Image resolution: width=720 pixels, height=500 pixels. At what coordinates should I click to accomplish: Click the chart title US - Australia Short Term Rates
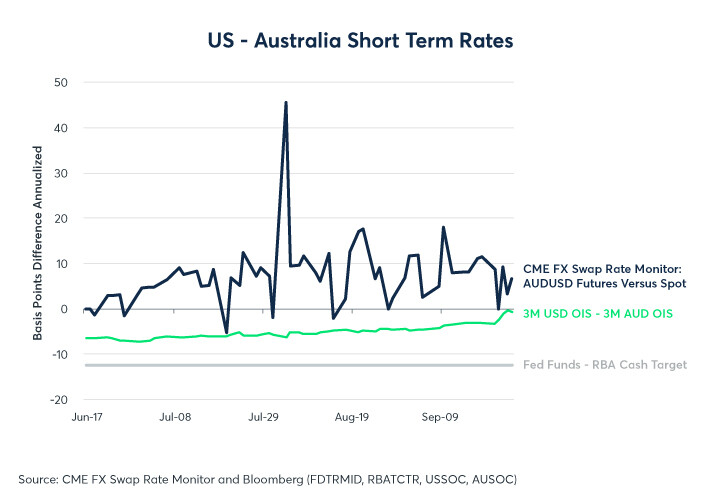tap(360, 40)
